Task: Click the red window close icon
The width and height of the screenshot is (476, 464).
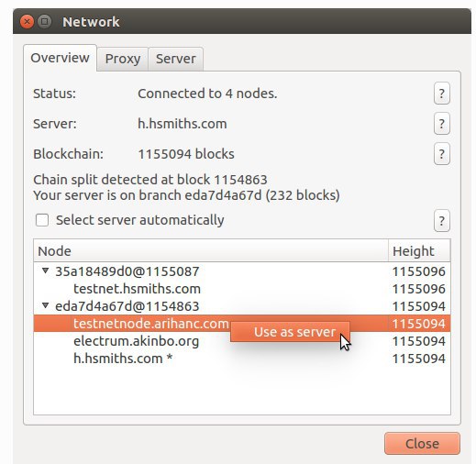Action: point(27,22)
